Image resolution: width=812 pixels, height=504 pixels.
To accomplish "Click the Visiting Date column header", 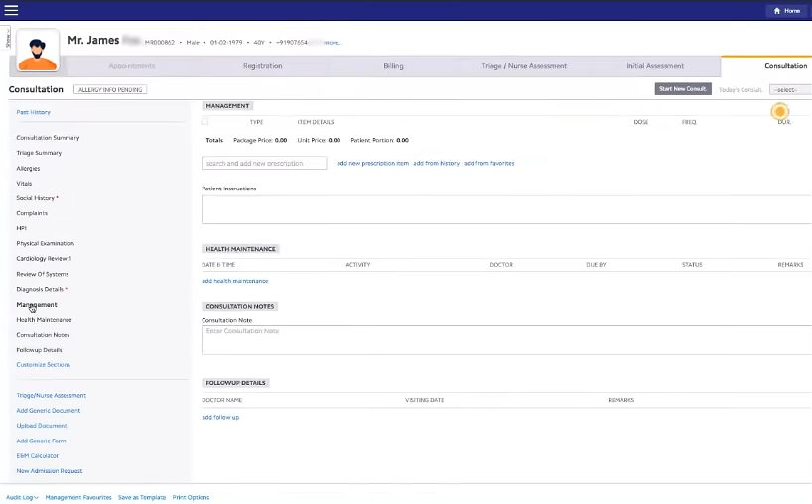I will pos(424,400).
